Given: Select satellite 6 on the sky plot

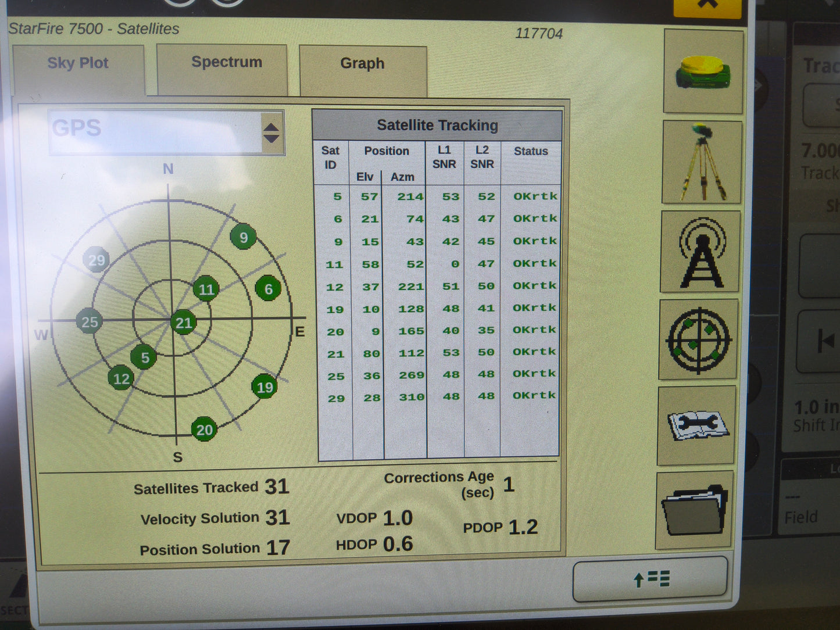Looking at the screenshot, I should pos(268,289).
